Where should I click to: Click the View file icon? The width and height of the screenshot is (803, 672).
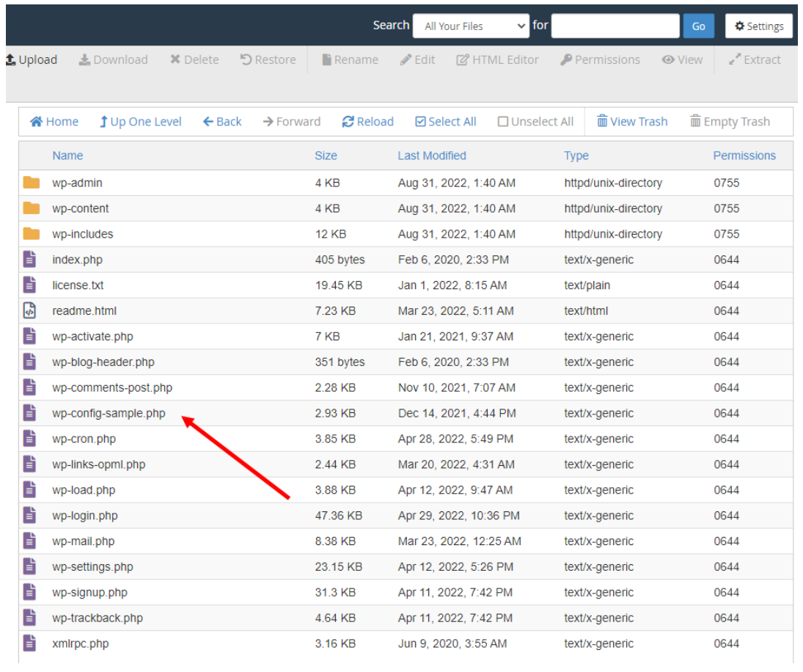(x=682, y=59)
